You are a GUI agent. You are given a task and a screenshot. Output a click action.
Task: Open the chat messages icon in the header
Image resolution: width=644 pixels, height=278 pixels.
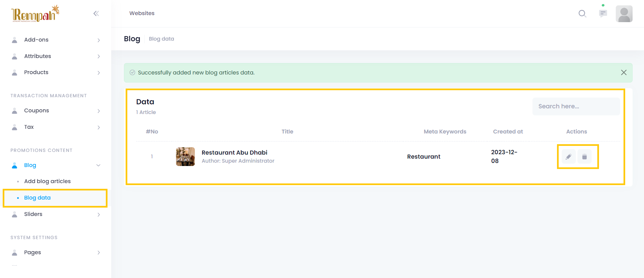click(603, 13)
